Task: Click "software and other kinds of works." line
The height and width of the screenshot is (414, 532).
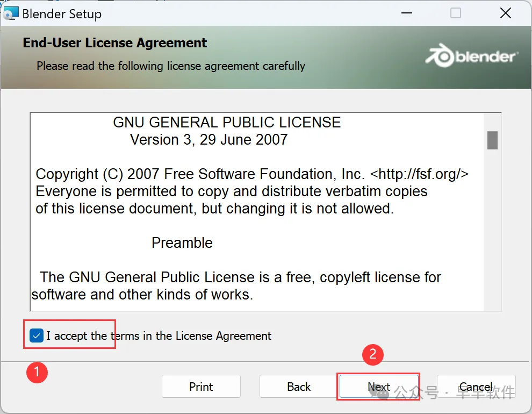Action: (x=142, y=295)
